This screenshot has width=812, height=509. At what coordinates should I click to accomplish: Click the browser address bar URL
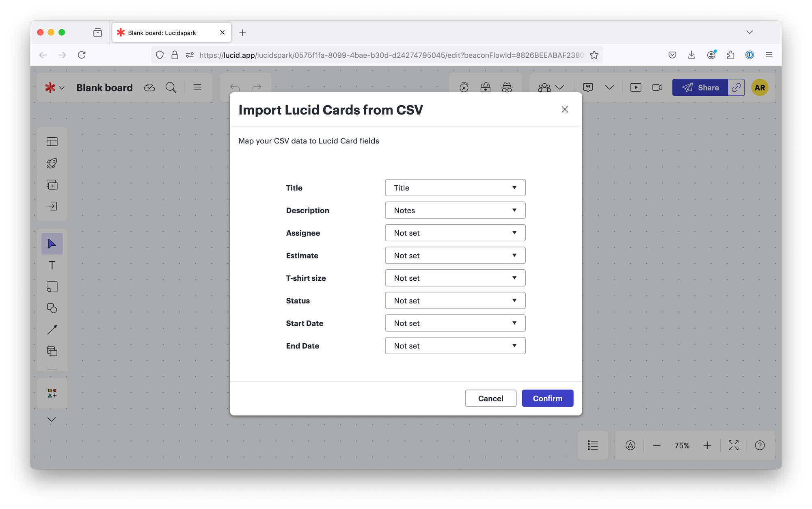click(392, 55)
